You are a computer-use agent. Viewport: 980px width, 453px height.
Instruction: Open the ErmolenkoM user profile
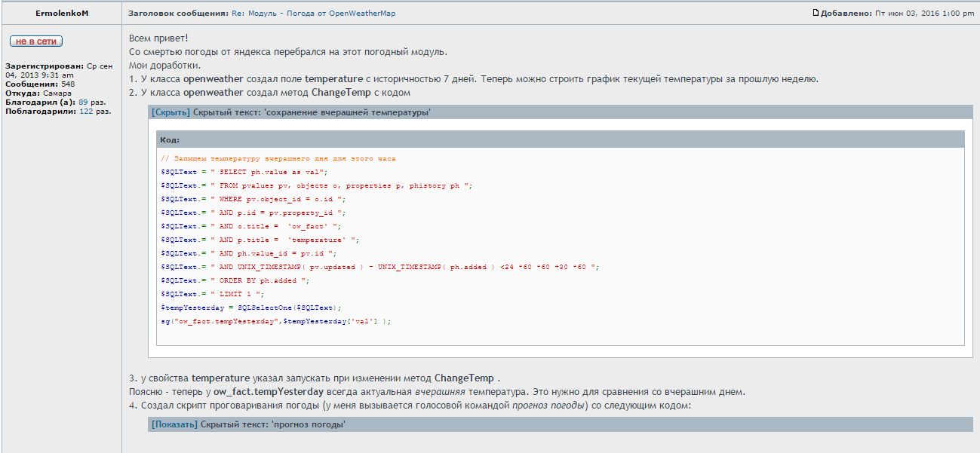point(62,13)
